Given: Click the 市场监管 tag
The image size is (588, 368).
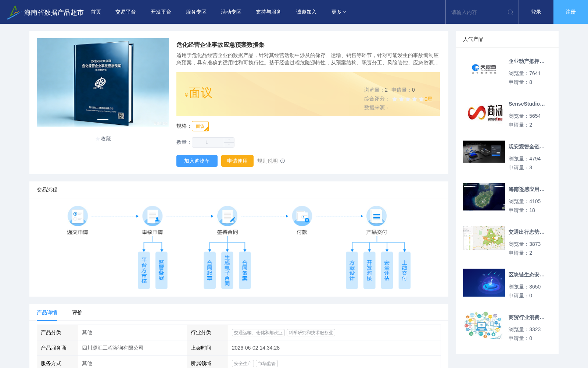Looking at the screenshot, I should coord(267,364).
